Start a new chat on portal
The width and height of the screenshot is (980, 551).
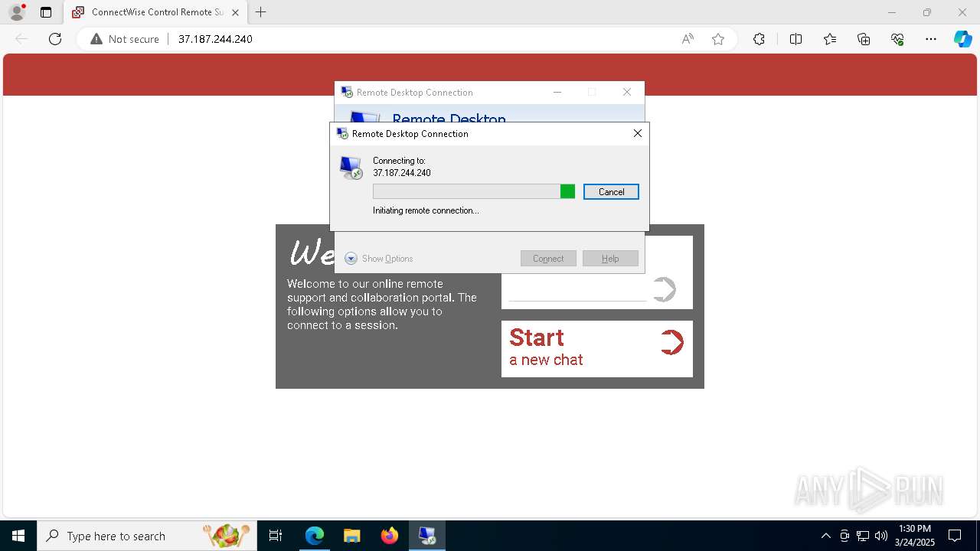[x=597, y=349]
